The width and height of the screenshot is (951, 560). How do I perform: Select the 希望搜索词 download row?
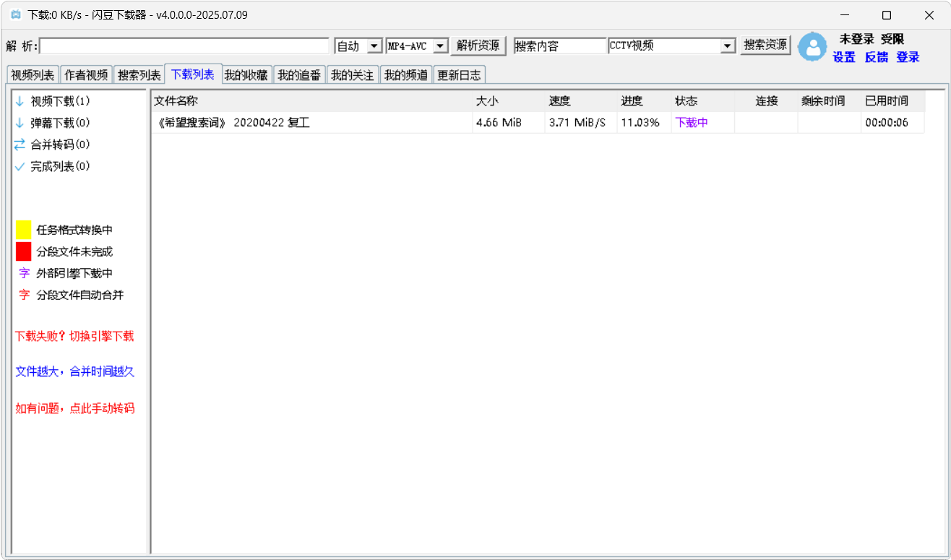pos(311,123)
